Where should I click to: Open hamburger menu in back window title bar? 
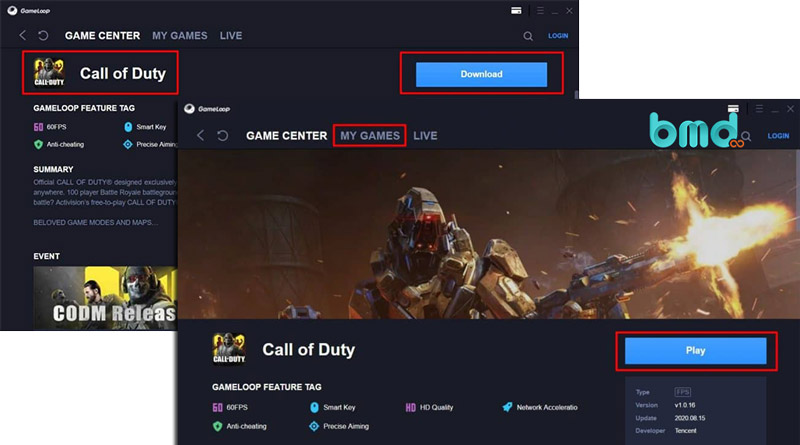[540, 10]
